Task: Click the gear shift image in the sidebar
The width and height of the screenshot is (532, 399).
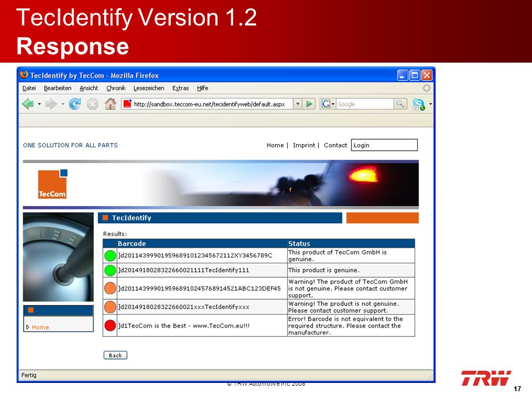Action: pos(58,257)
